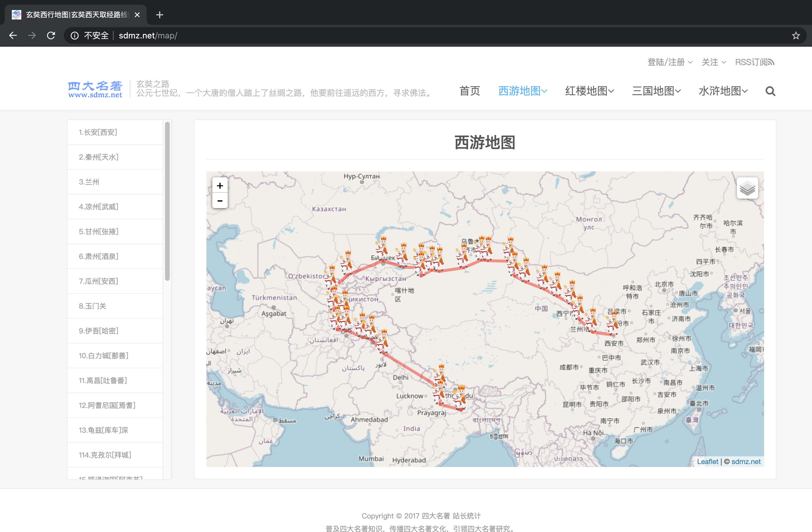
Task: Open the Leaflet attribution link
Action: click(x=707, y=461)
